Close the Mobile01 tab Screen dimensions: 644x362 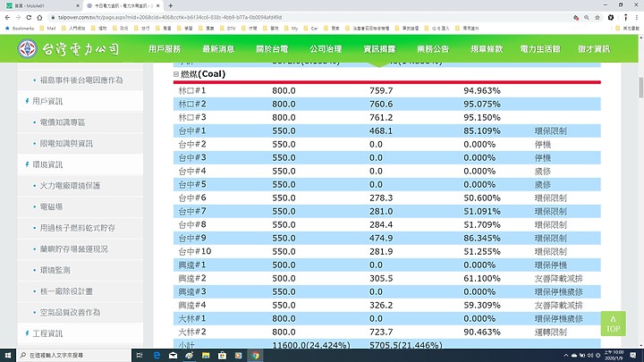[x=78, y=5]
